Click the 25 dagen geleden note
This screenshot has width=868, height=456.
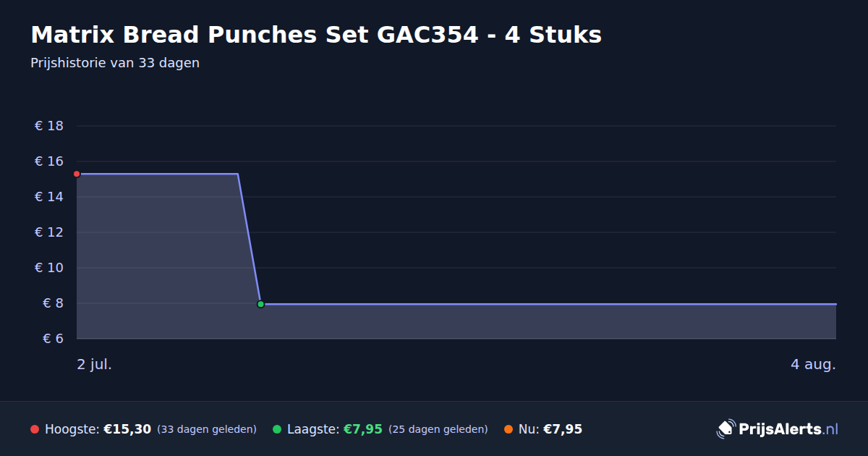tap(438, 429)
